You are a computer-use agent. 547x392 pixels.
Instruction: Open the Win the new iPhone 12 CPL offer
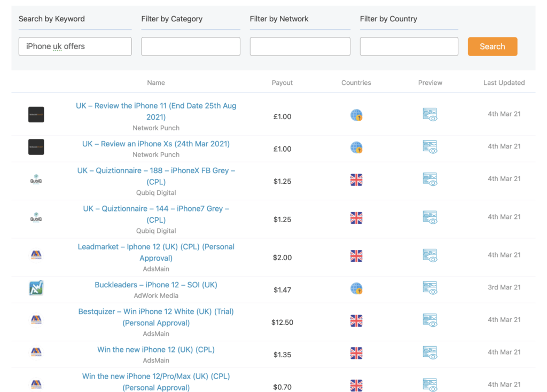(x=156, y=349)
